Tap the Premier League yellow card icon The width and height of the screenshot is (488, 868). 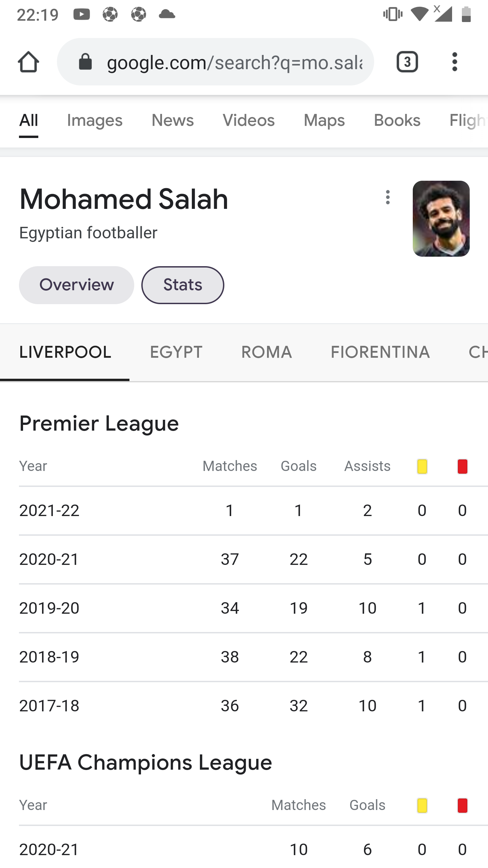pyautogui.click(x=422, y=466)
